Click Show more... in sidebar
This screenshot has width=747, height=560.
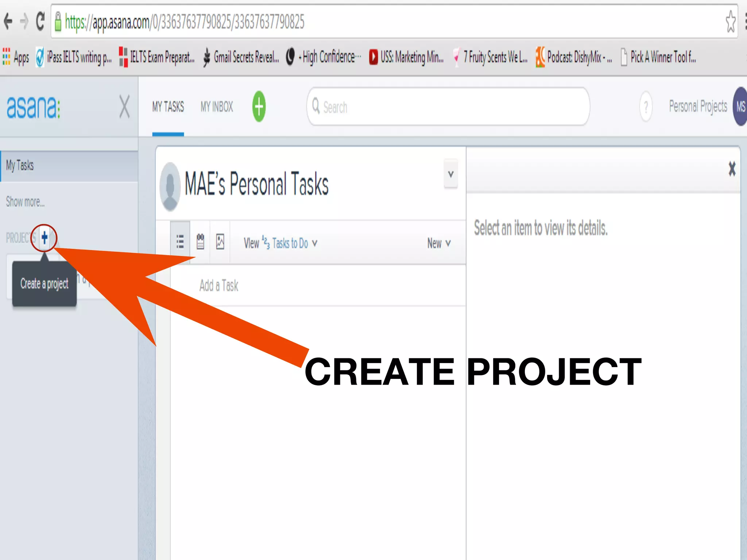tap(25, 202)
